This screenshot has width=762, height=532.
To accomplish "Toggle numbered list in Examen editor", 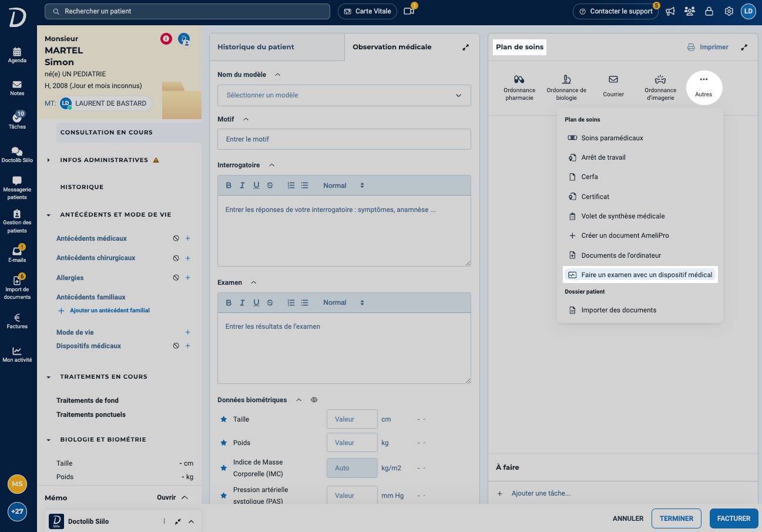I will point(291,303).
